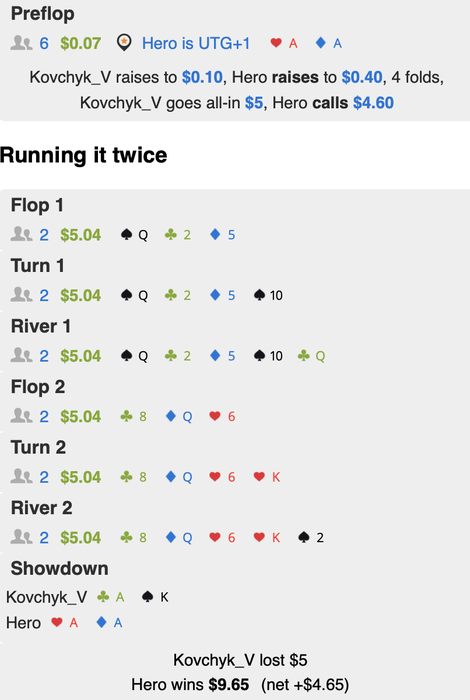This screenshot has height=700, width=470.
Task: Click the diamond ace icon in Preflop
Action: point(329,43)
